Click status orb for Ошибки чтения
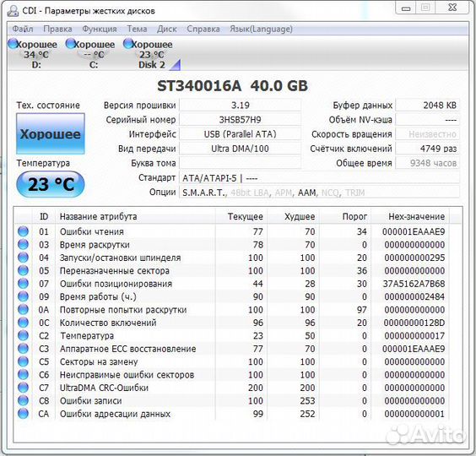Viewport: 476px width, 456px height. (x=23, y=231)
